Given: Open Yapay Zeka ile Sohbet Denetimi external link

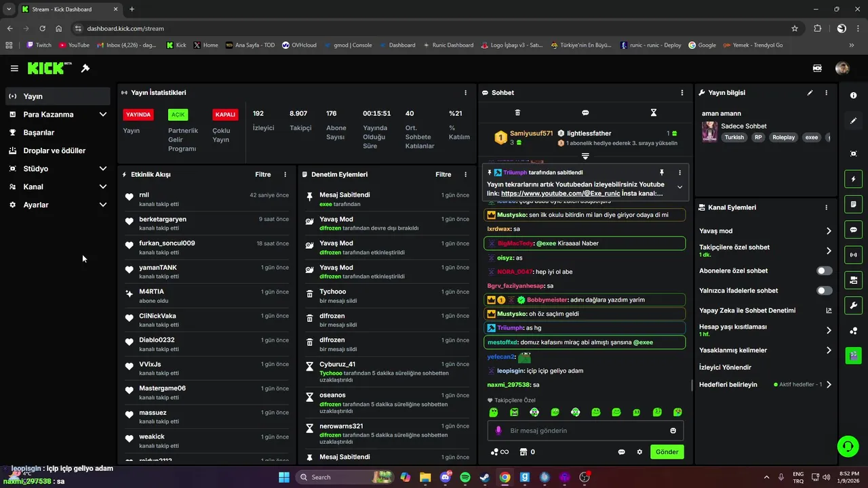Looking at the screenshot, I should [x=829, y=310].
